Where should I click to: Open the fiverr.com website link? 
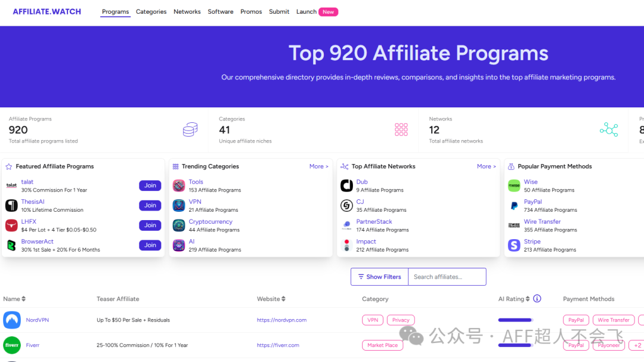coord(278,345)
